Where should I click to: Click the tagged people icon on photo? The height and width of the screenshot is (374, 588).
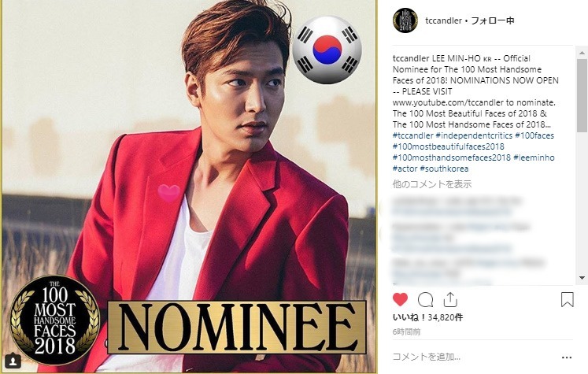click(13, 361)
